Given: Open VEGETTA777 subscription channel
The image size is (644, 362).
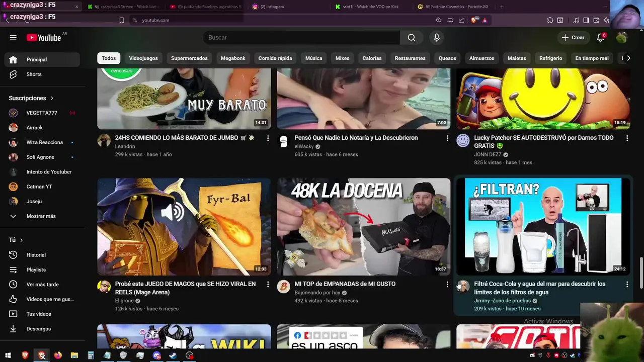Looking at the screenshot, I should [x=42, y=113].
